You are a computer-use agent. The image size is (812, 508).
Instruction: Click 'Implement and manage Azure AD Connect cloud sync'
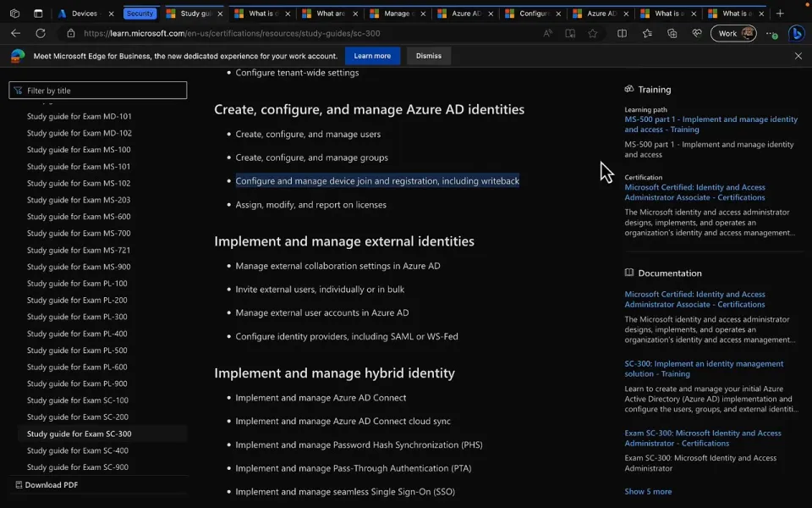coord(343,421)
